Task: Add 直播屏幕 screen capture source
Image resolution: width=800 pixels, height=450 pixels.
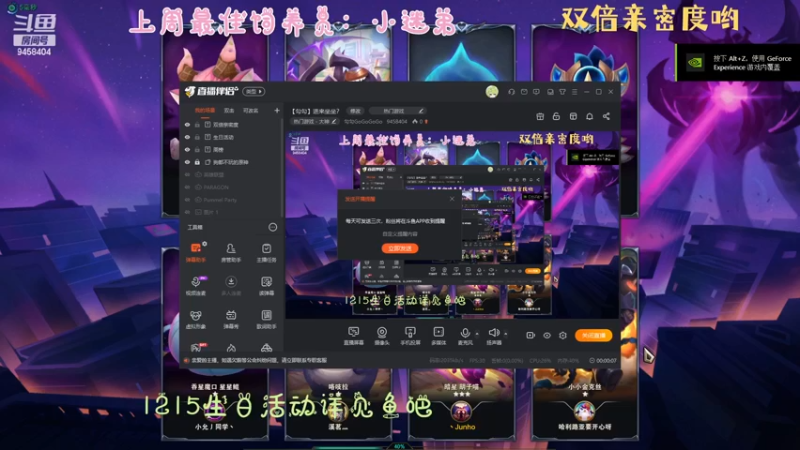Action: [353, 336]
